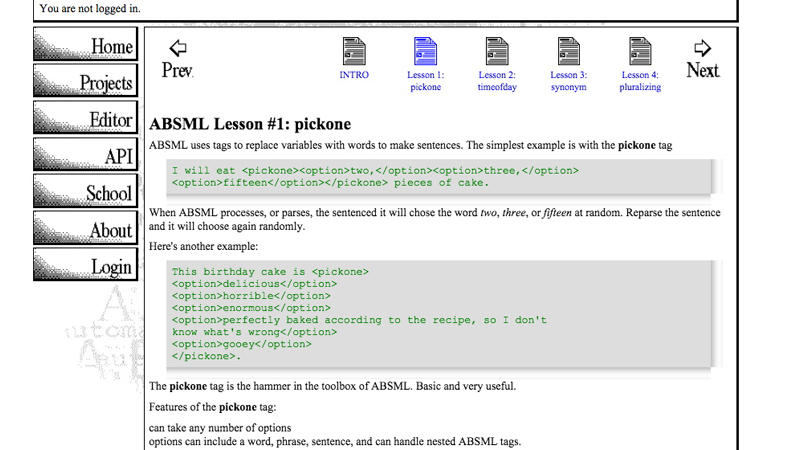
Task: Open the Editor page
Action: point(85,119)
